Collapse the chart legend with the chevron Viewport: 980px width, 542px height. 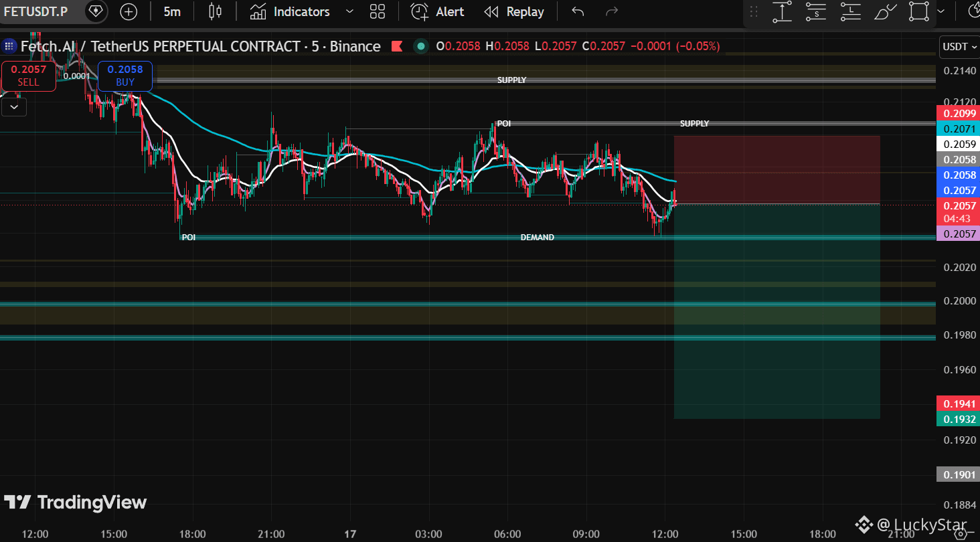[14, 106]
